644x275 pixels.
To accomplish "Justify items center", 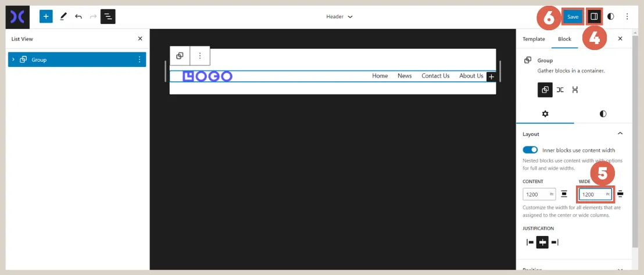I will 542,242.
